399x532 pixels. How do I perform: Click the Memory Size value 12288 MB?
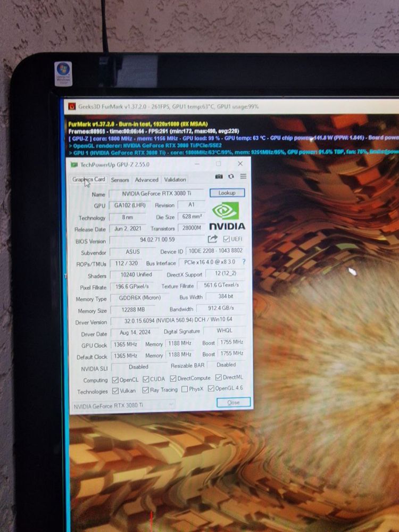134,310
